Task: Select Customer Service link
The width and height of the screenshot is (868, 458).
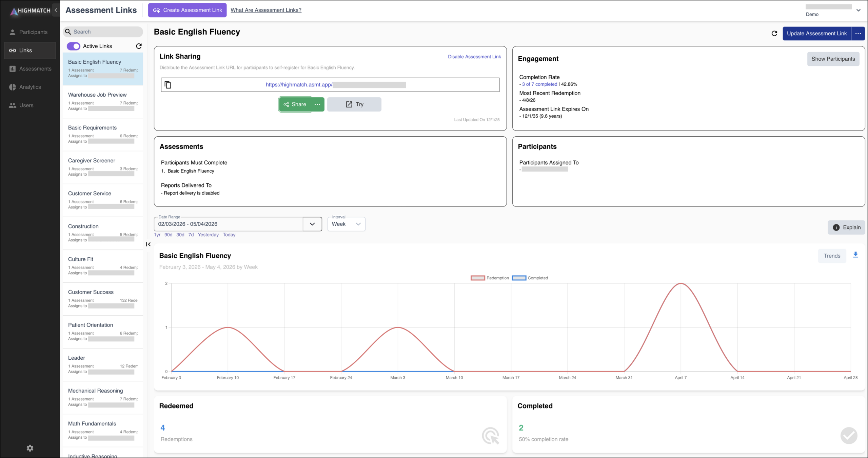Action: [103, 200]
